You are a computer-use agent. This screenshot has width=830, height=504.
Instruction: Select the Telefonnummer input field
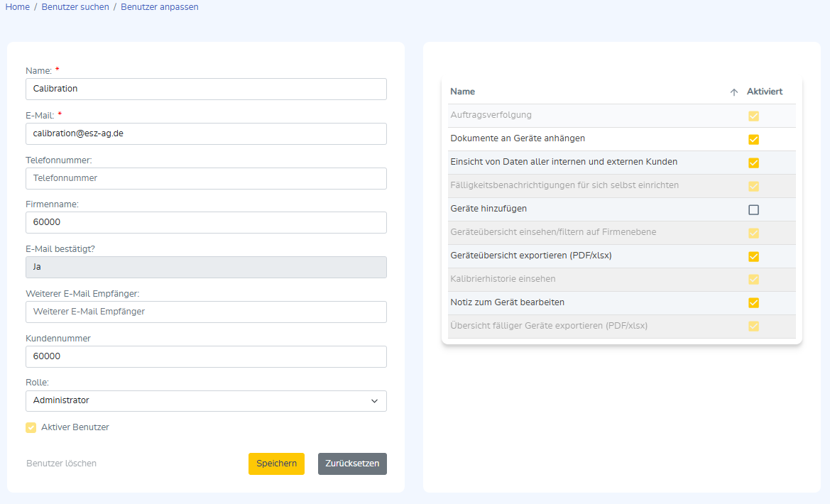(206, 178)
